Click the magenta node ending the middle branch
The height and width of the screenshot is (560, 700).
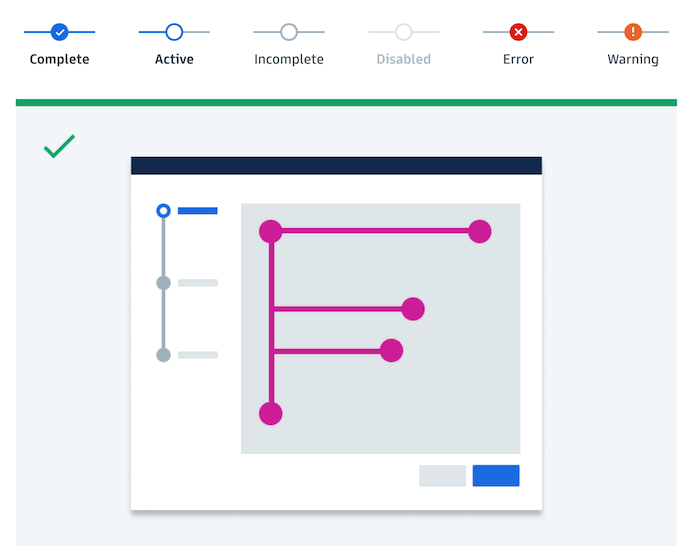(x=413, y=309)
